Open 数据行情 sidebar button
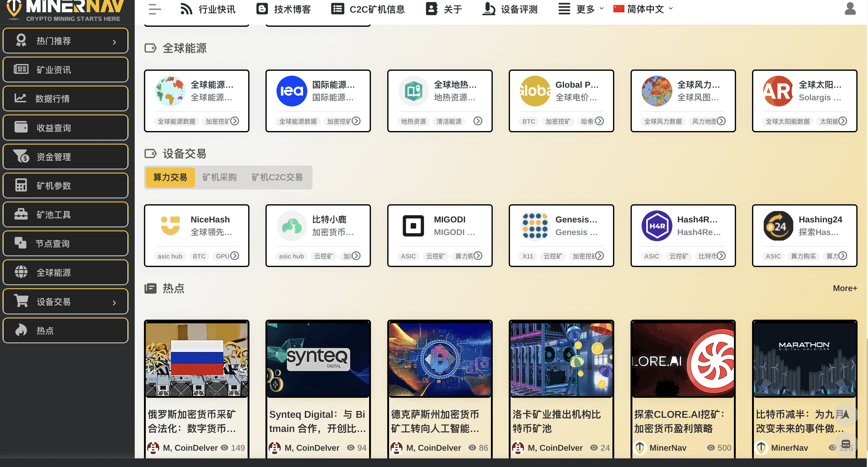Image resolution: width=868 pixels, height=467 pixels. (66, 98)
